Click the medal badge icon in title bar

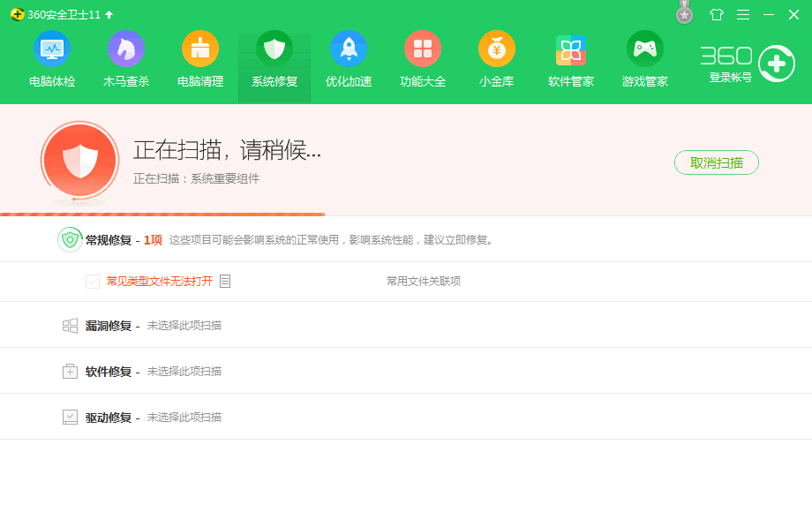[684, 13]
